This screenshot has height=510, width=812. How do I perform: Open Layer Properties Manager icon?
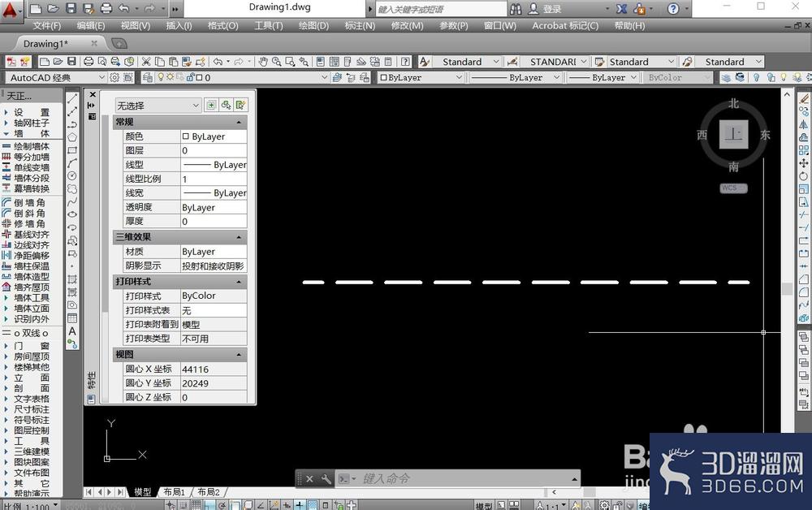[148, 77]
